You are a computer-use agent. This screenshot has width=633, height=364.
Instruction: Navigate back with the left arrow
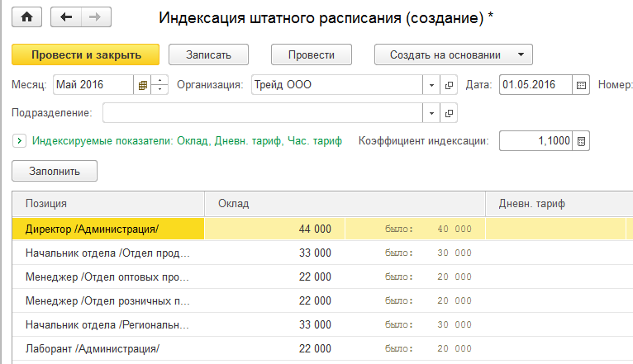point(67,17)
